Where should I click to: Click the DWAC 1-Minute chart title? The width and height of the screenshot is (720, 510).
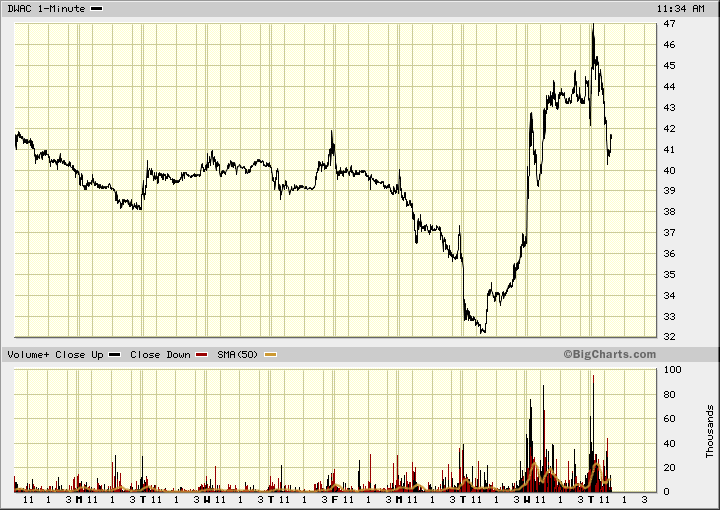(x=46, y=9)
